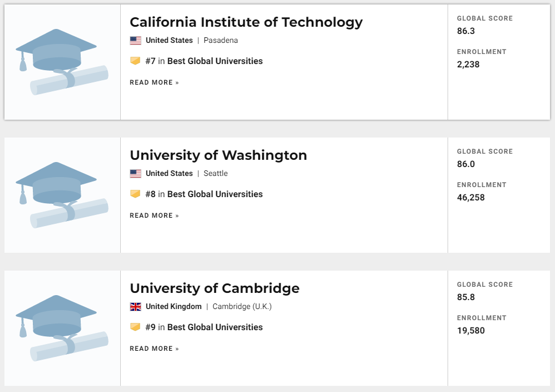Click US flag beside Pasadena
This screenshot has width=555, height=392.
coord(135,41)
